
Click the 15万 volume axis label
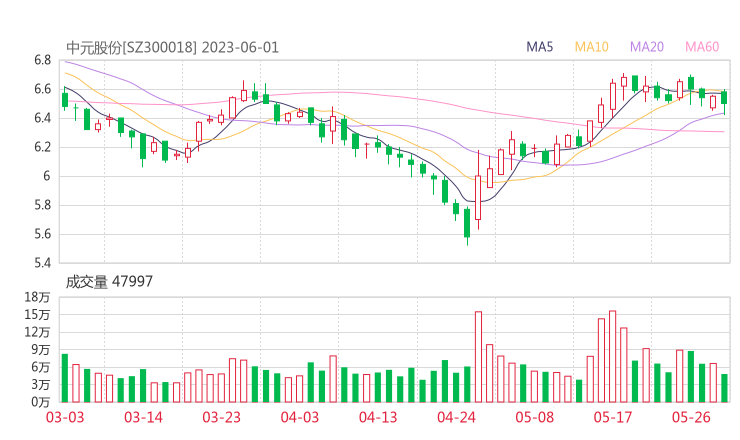(x=37, y=314)
